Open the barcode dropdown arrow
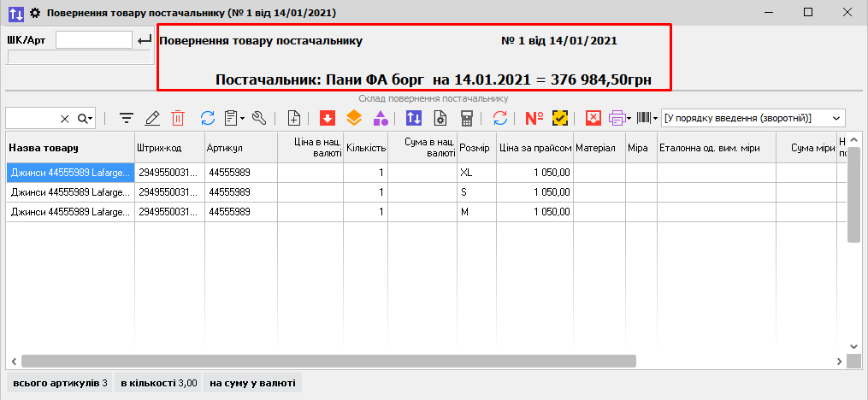The width and height of the screenshot is (868, 400). pyautogui.click(x=656, y=118)
